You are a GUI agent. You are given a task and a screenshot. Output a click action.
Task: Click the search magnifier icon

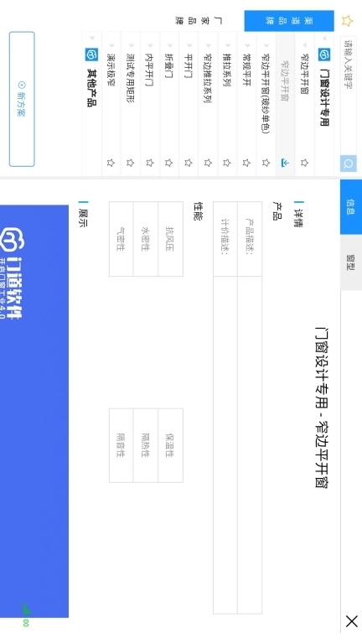pyautogui.click(x=348, y=164)
